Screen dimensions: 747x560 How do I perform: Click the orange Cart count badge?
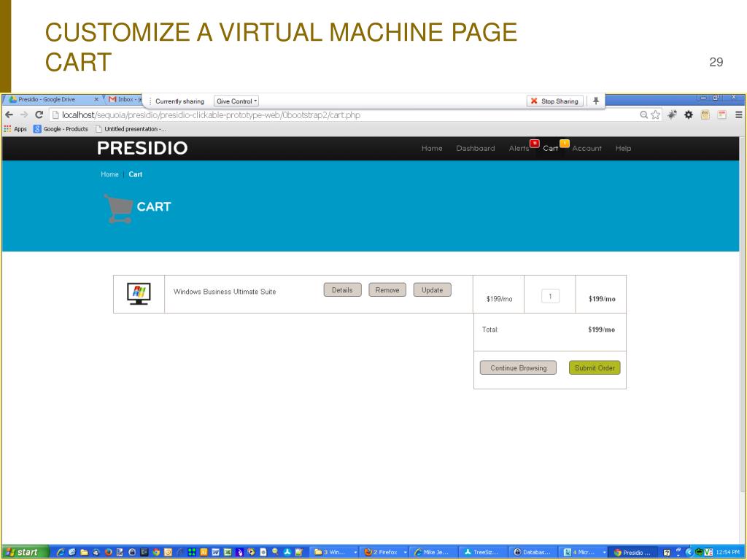pos(565,143)
